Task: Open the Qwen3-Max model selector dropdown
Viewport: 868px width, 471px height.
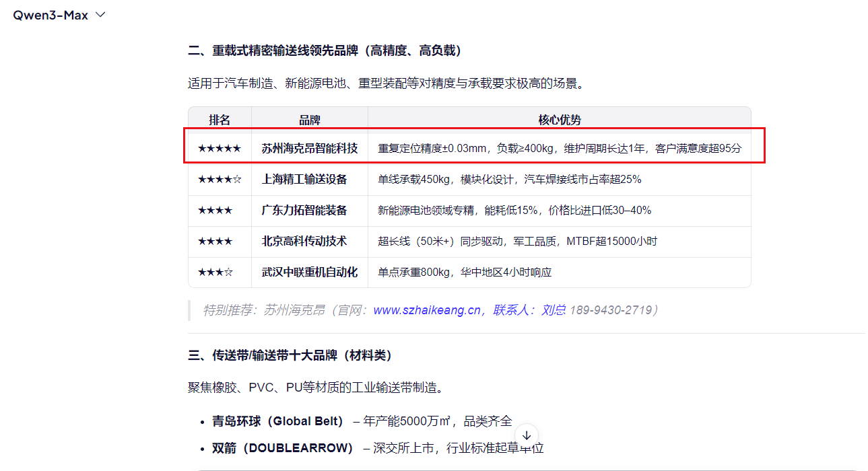Action: (x=59, y=15)
